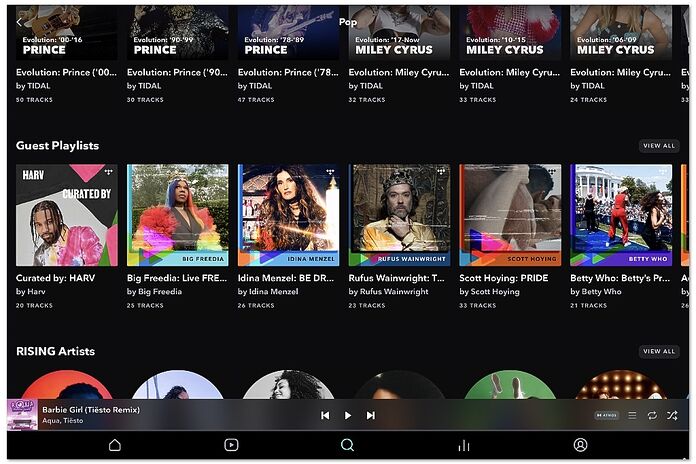
Task: Click 'Curated by: HARV' title text
Action: pyautogui.click(x=55, y=278)
